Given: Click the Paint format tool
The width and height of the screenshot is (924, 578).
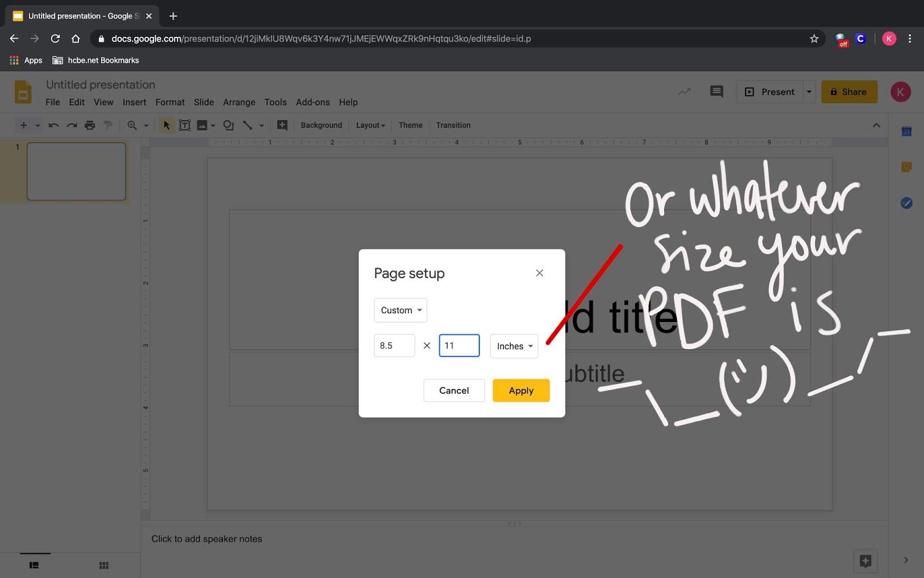Looking at the screenshot, I should (107, 125).
